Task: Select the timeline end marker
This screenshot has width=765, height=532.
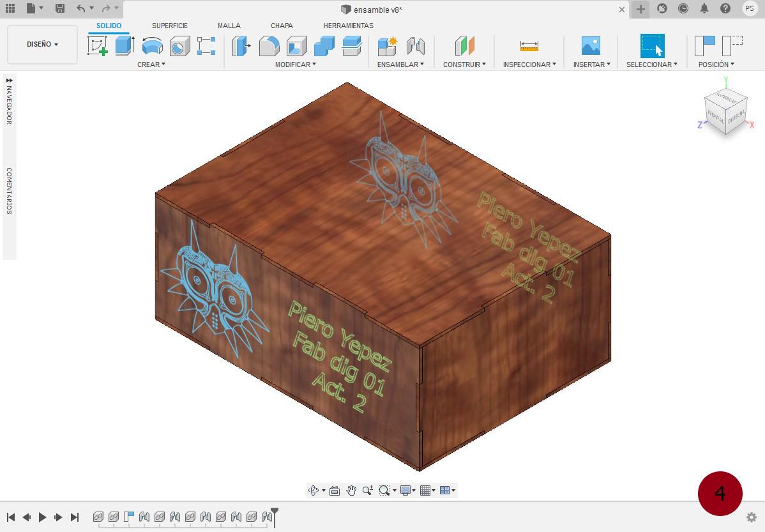Action: (x=275, y=517)
